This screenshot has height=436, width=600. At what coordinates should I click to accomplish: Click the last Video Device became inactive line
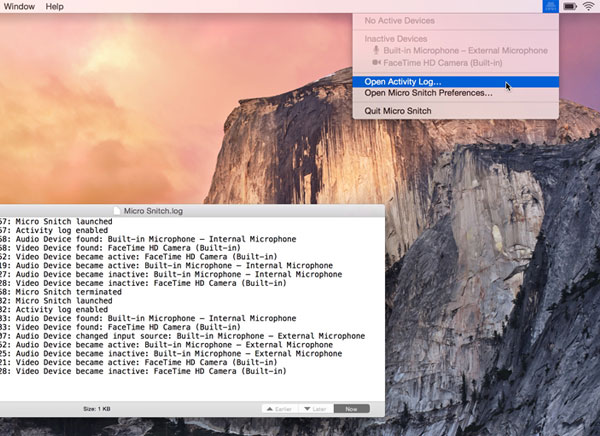click(x=143, y=371)
